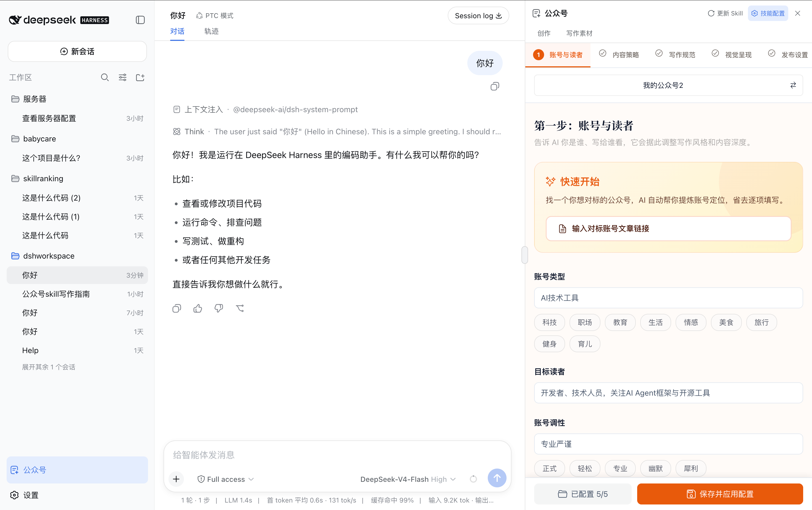Copy the assistant's reply
The height and width of the screenshot is (510, 812).
(x=177, y=308)
